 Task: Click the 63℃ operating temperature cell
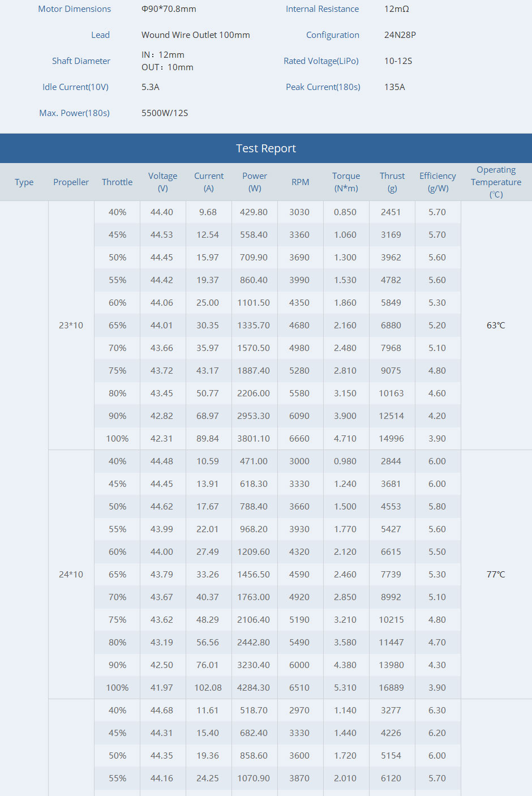(x=496, y=326)
